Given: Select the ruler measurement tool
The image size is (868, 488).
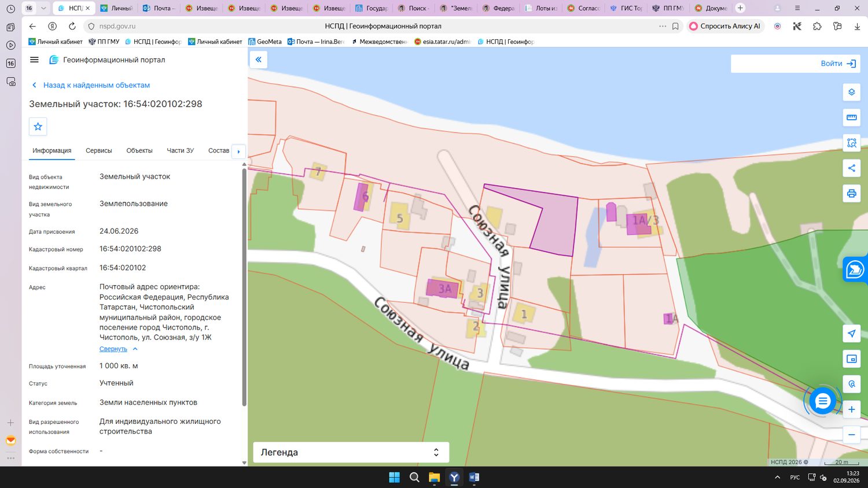Looking at the screenshot, I should 851,117.
